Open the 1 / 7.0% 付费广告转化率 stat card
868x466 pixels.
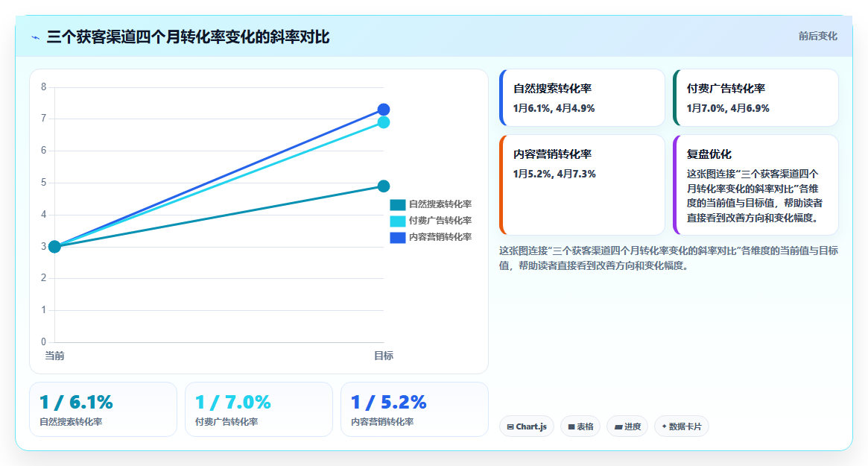point(259,409)
